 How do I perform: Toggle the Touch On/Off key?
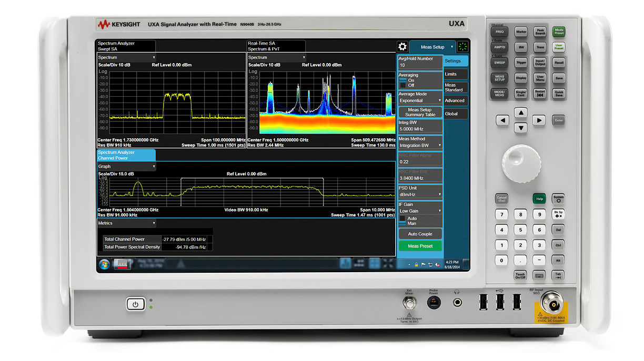click(x=520, y=275)
